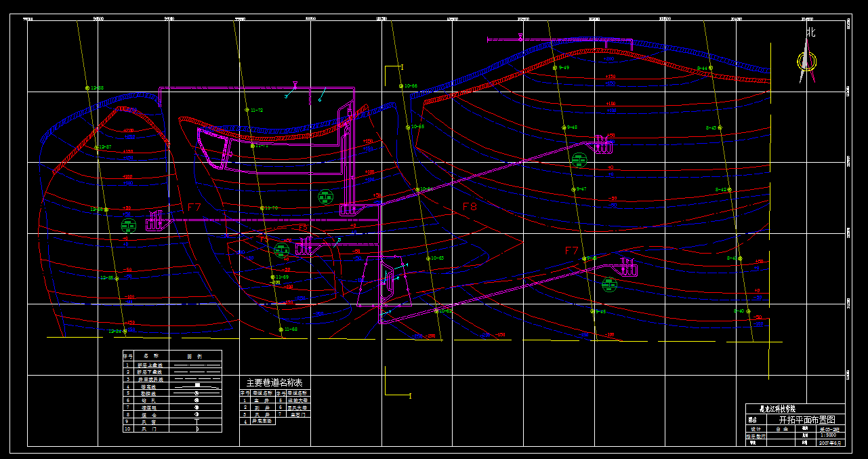Select the 运输大巷 cell in roadway table

[297, 400]
